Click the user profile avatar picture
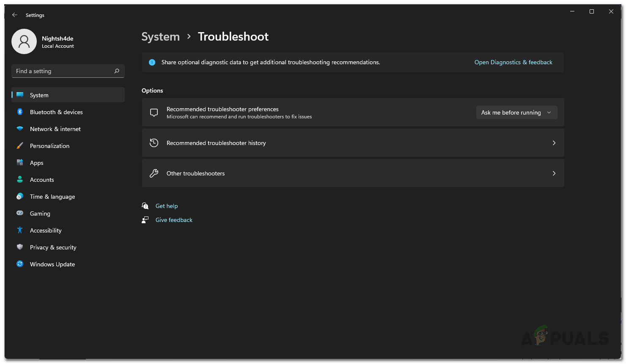This screenshot has width=626, height=364. click(x=24, y=41)
